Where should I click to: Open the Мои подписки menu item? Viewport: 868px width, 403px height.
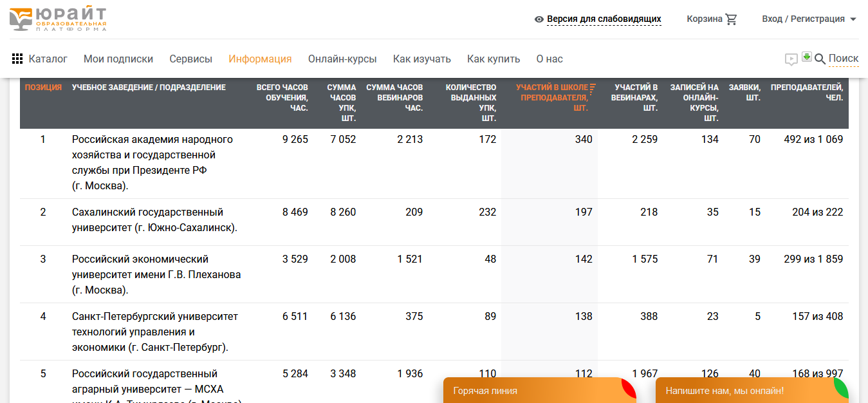[118, 59]
